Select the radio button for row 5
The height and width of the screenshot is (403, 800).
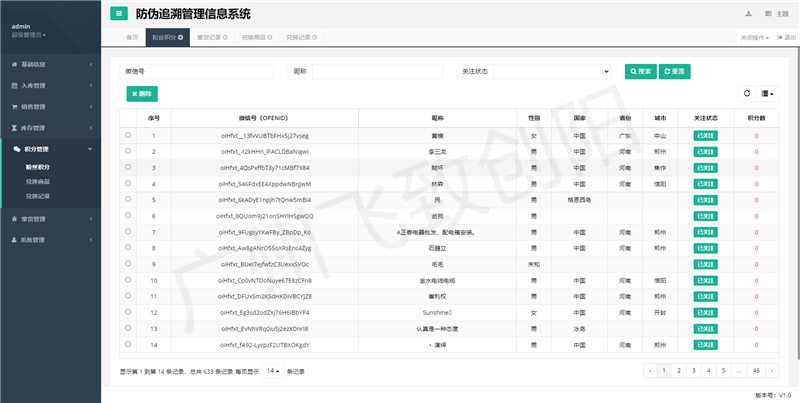tap(127, 200)
